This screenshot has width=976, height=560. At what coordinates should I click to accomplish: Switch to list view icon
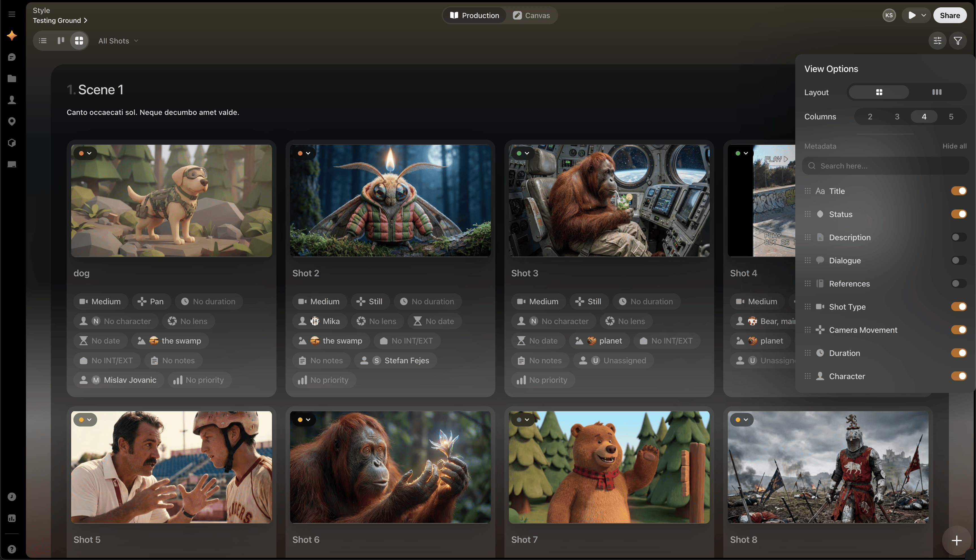(43, 41)
